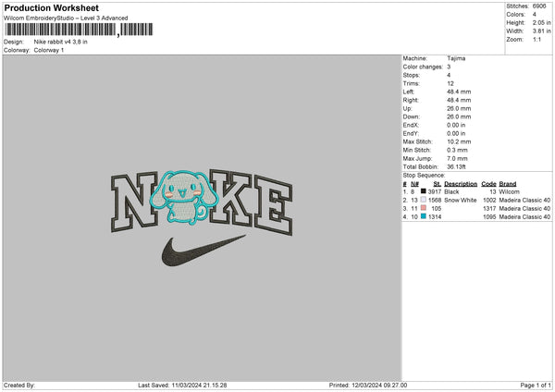The image size is (555, 392).
Task: Select the 'Wilcom EmbroideryStudio – Level 3 Advanced' text
Action: (x=66, y=18)
